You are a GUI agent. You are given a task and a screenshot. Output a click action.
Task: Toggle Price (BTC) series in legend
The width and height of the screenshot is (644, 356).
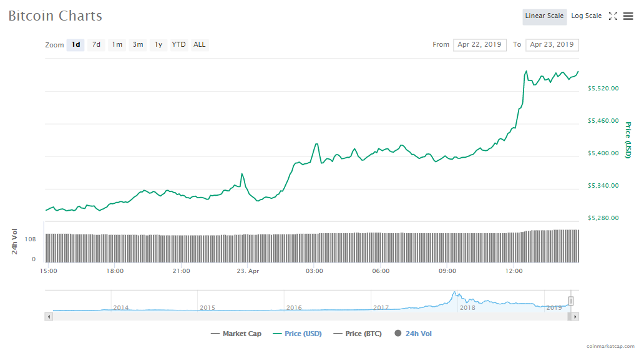click(x=358, y=334)
